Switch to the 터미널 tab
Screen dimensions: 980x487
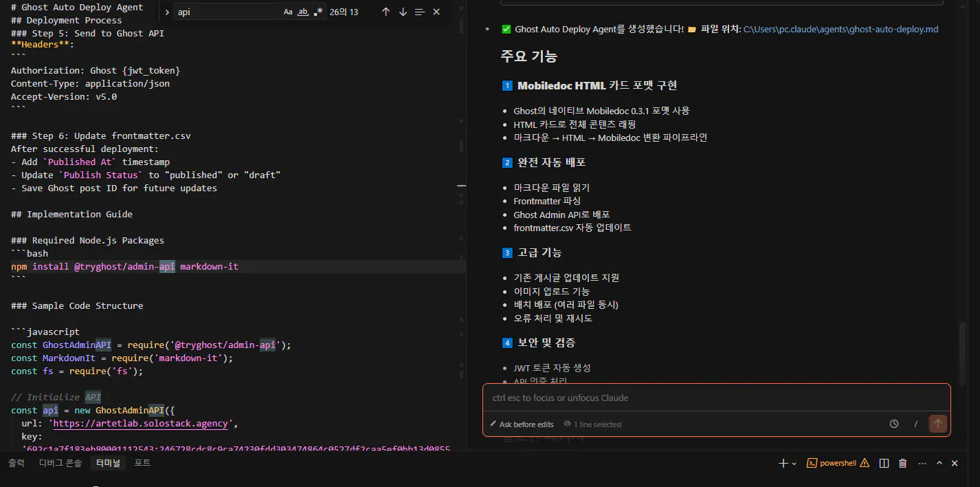[x=108, y=463]
